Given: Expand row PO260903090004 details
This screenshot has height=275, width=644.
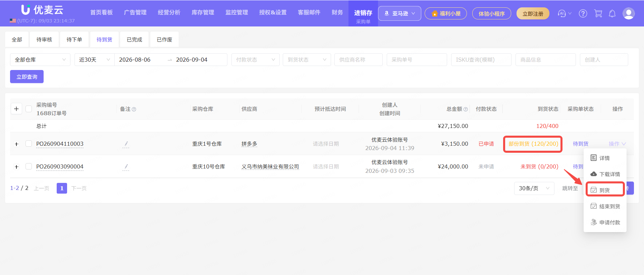Looking at the screenshot, I should [x=16, y=167].
